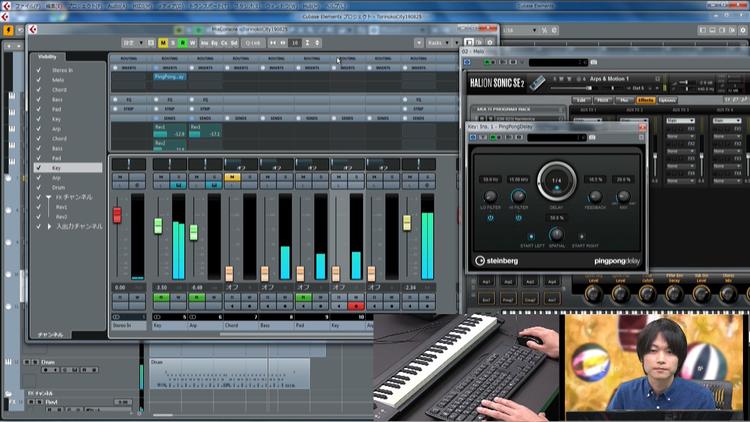
Task: Click the Q-Link button in MixConsole toolbar
Action: point(253,43)
